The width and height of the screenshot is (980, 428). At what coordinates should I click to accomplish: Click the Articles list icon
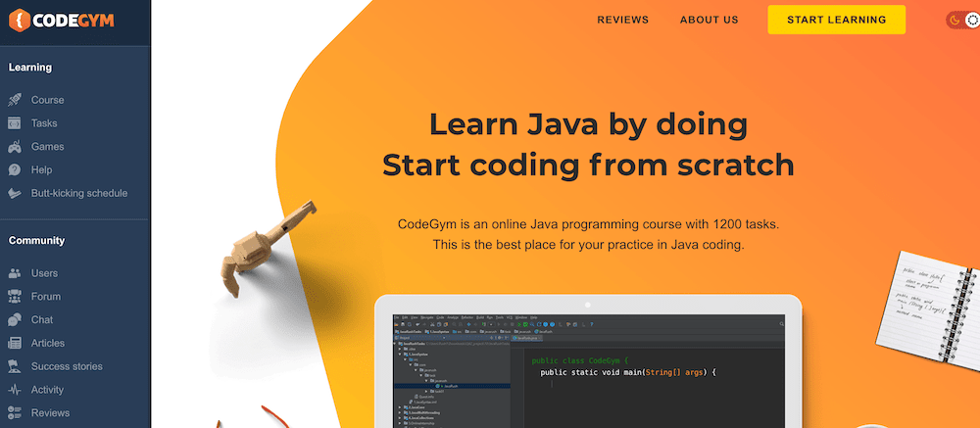click(15, 343)
